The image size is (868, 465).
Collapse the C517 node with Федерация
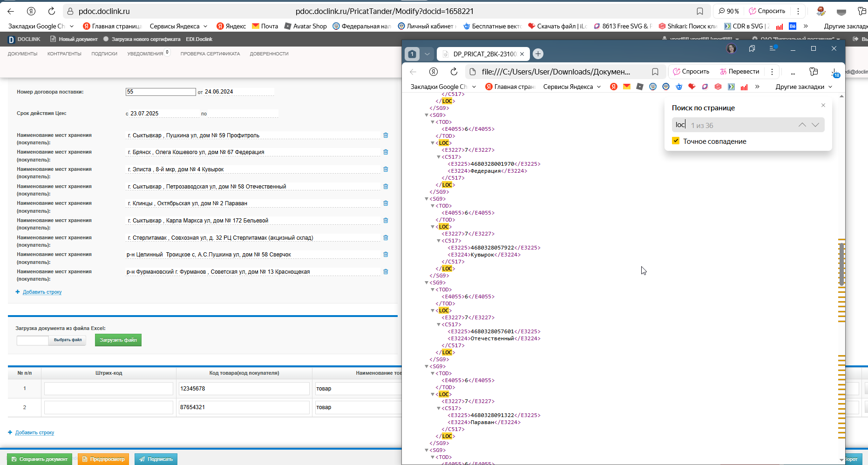coord(439,157)
